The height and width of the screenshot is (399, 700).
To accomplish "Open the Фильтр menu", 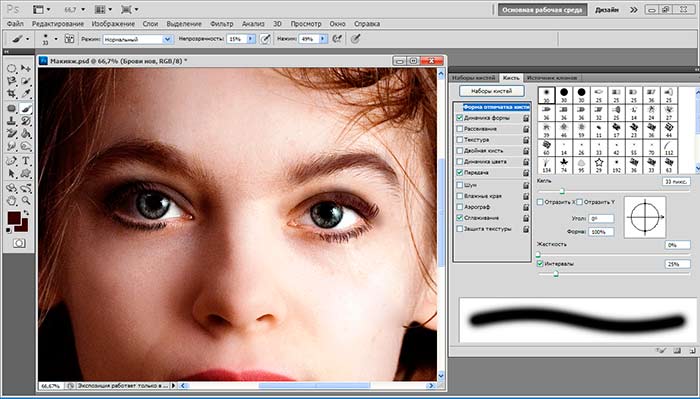I will click(222, 24).
